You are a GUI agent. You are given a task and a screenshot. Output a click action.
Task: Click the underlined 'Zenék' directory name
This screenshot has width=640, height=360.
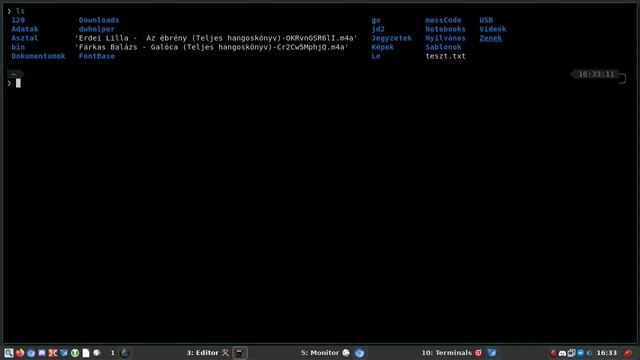[491, 38]
